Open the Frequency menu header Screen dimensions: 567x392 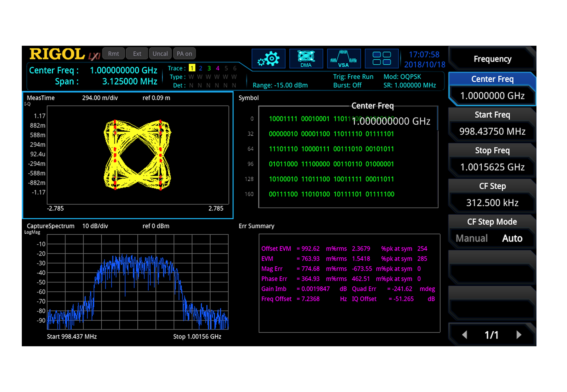pyautogui.click(x=492, y=59)
